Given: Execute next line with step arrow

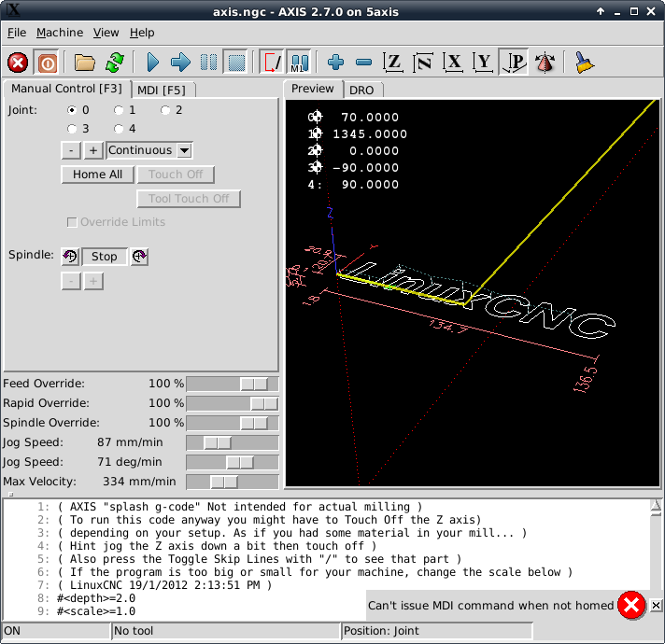Looking at the screenshot, I should tap(180, 63).
